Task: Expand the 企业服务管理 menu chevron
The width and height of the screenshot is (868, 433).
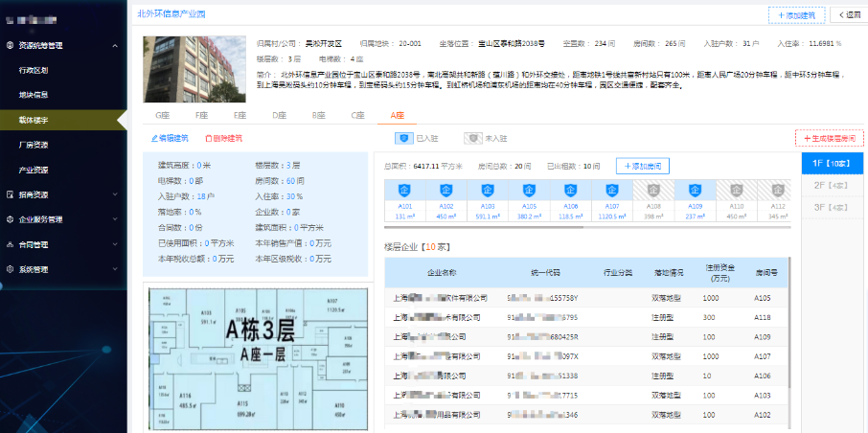Action: 115,219
